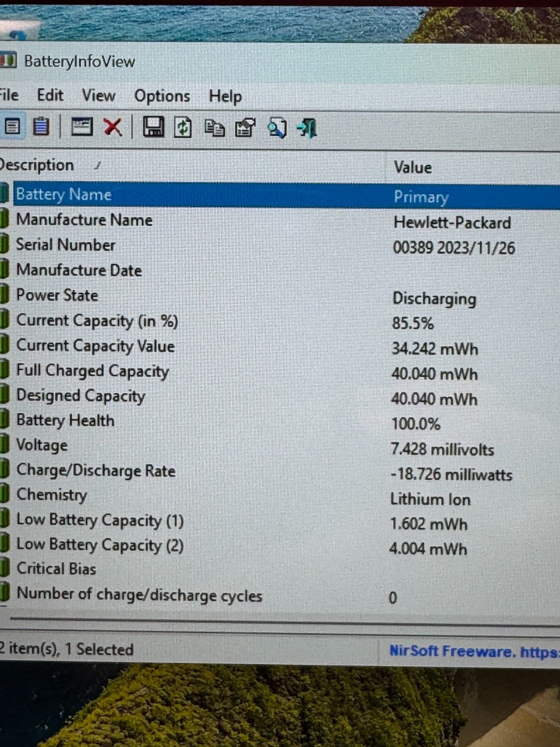560x747 pixels.
Task: Click the value Primary
Action: point(421,197)
